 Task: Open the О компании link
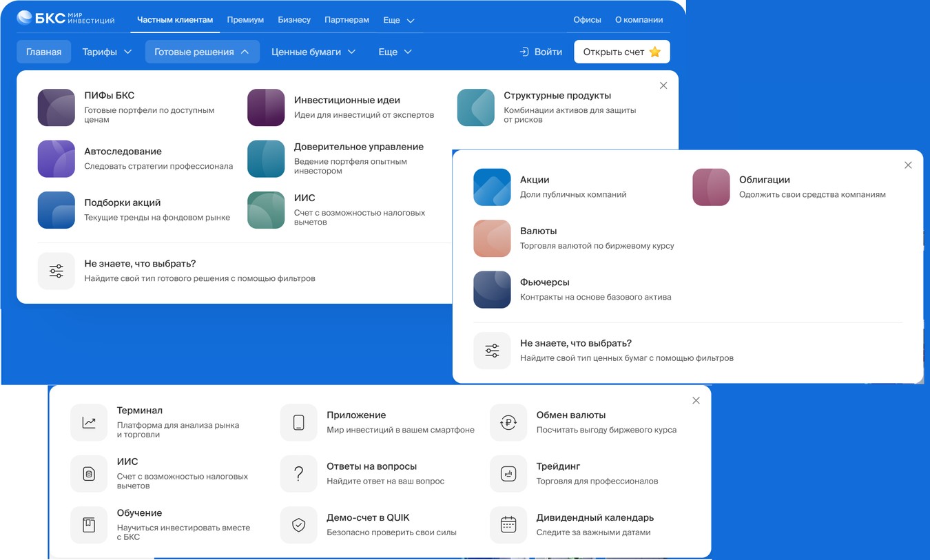coord(639,20)
